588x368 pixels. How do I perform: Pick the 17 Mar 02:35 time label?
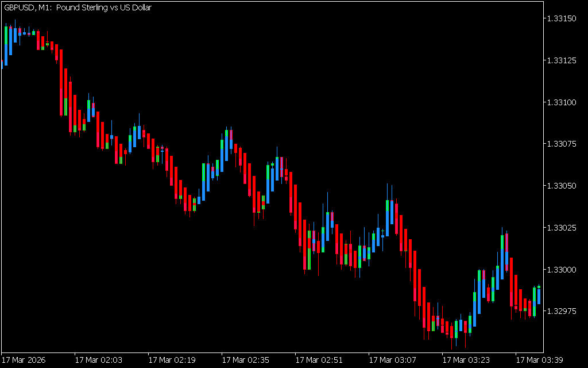pos(245,360)
